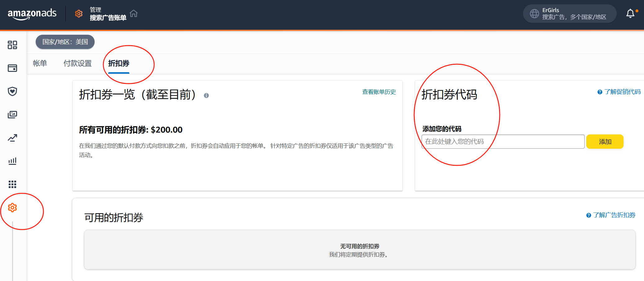This screenshot has height=281, width=644.
Task: Open the 查看账单历史 link
Action: coord(379,92)
